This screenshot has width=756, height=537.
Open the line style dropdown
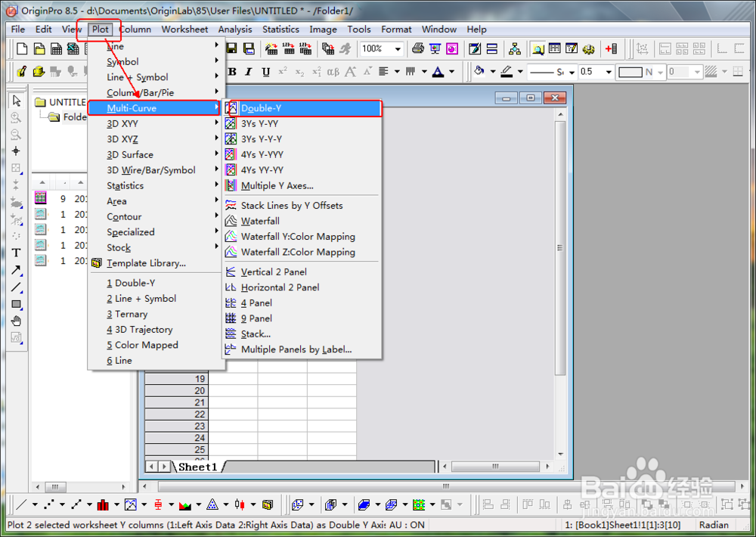572,72
